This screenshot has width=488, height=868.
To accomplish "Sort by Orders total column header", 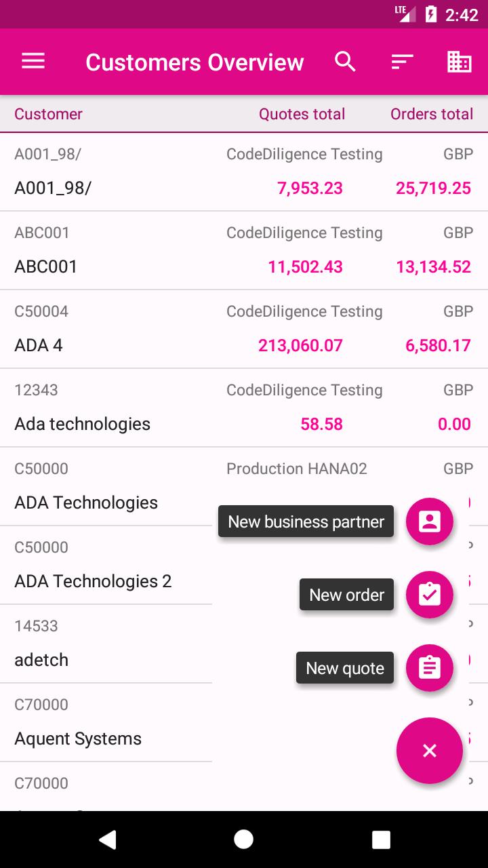I will (432, 114).
